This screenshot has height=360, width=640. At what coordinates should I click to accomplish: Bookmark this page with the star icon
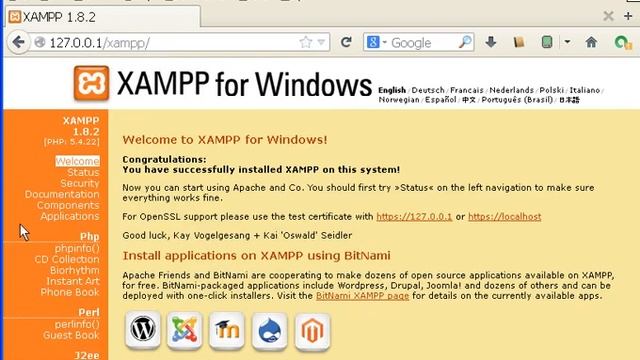305,42
